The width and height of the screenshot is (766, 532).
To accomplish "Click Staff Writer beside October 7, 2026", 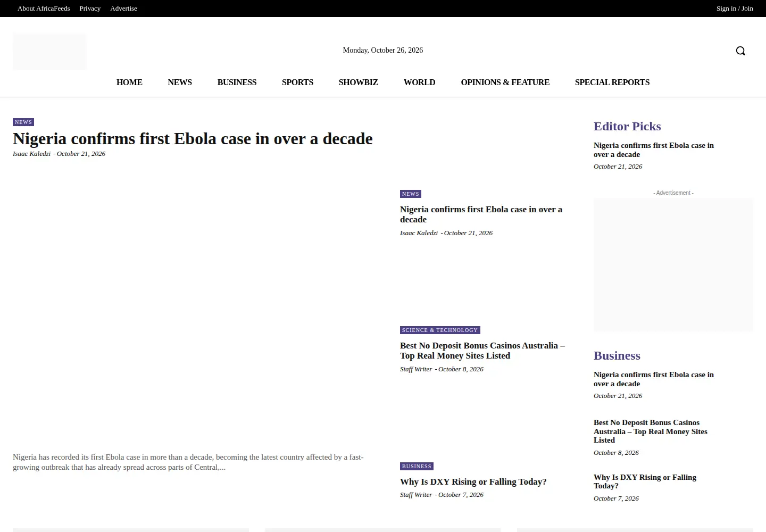I will tap(416, 495).
